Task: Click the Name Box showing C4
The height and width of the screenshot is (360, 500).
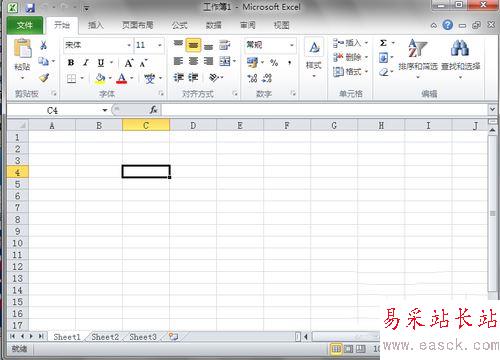Action: (53, 110)
